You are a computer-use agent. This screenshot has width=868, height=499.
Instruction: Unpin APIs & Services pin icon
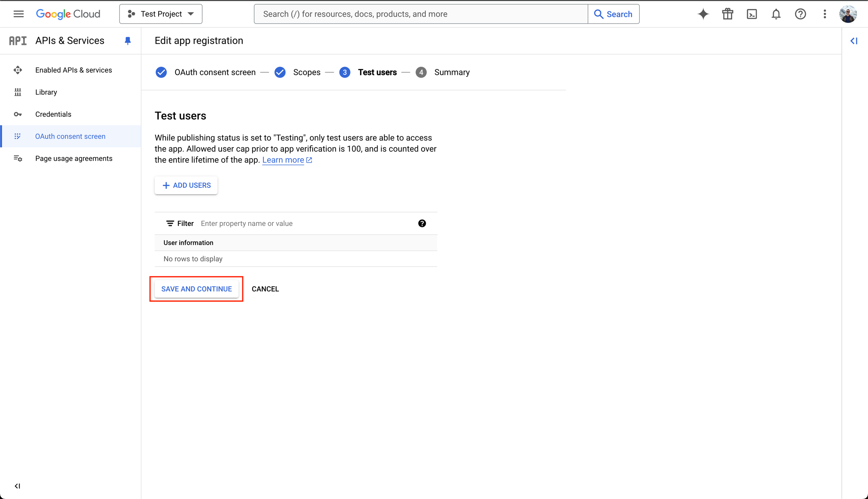(128, 41)
